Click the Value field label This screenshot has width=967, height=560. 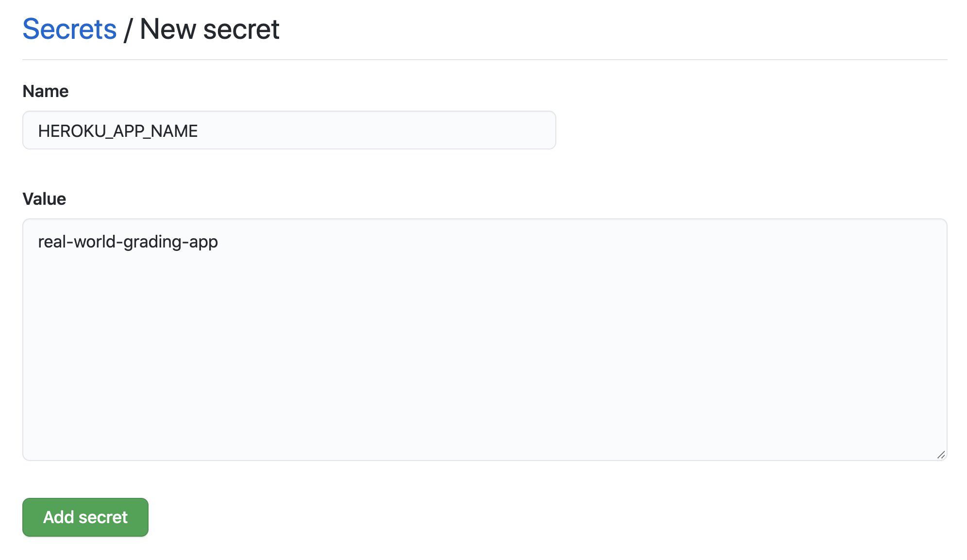tap(44, 199)
